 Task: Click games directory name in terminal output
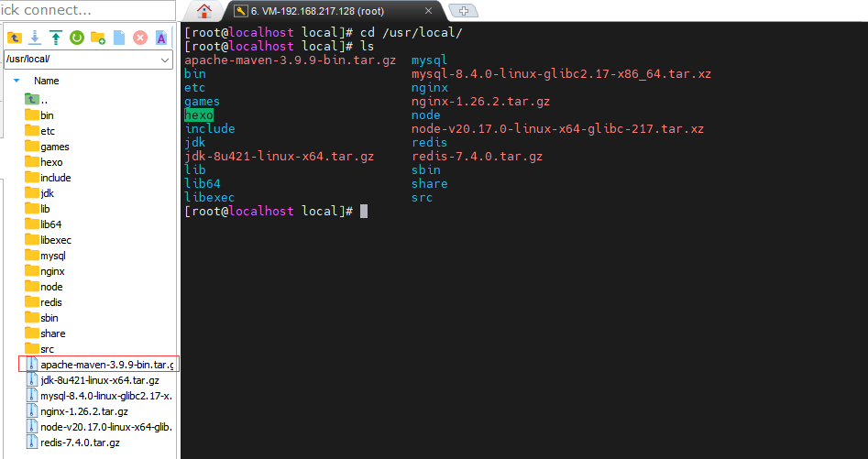click(202, 101)
